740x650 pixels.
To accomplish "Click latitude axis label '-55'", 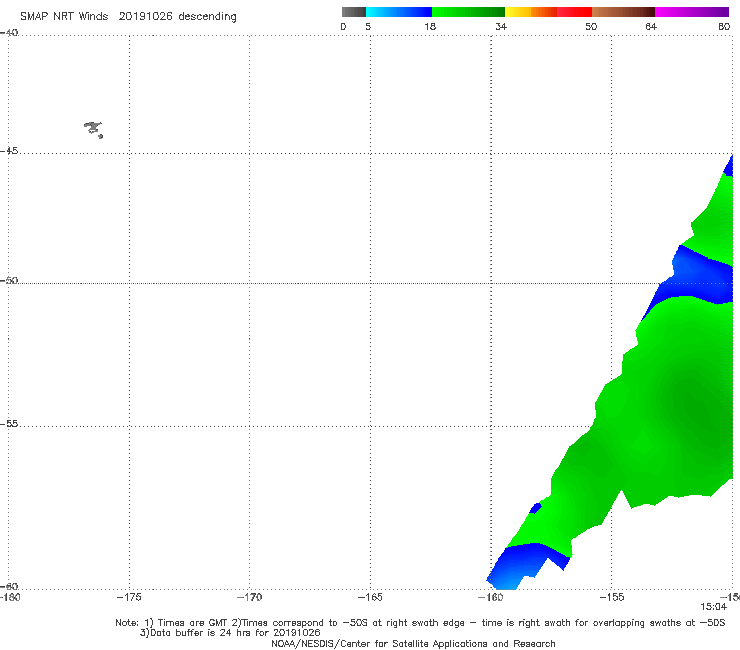I will [x=9, y=424].
